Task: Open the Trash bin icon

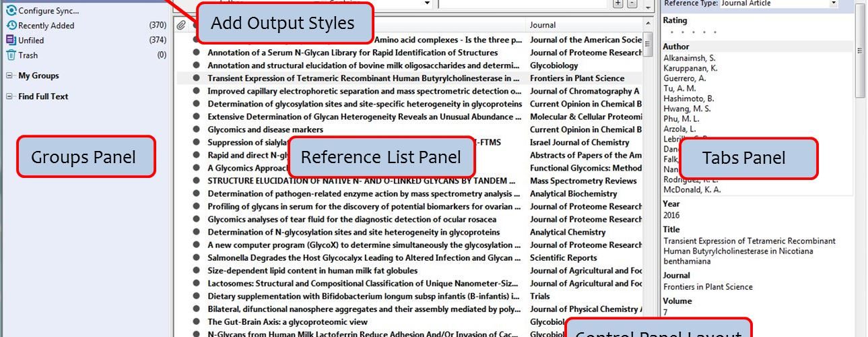Action: [x=11, y=55]
